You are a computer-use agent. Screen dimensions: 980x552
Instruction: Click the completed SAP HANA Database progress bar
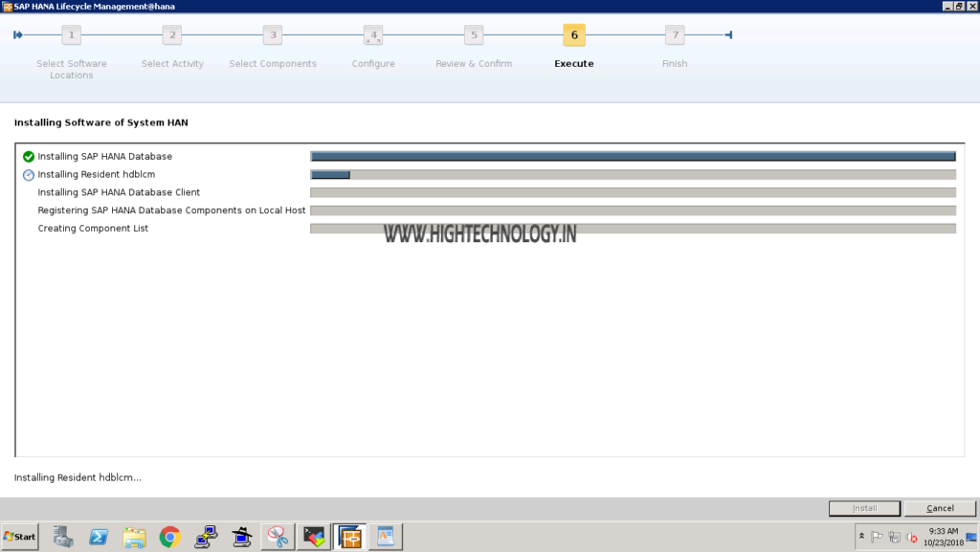pyautogui.click(x=634, y=156)
